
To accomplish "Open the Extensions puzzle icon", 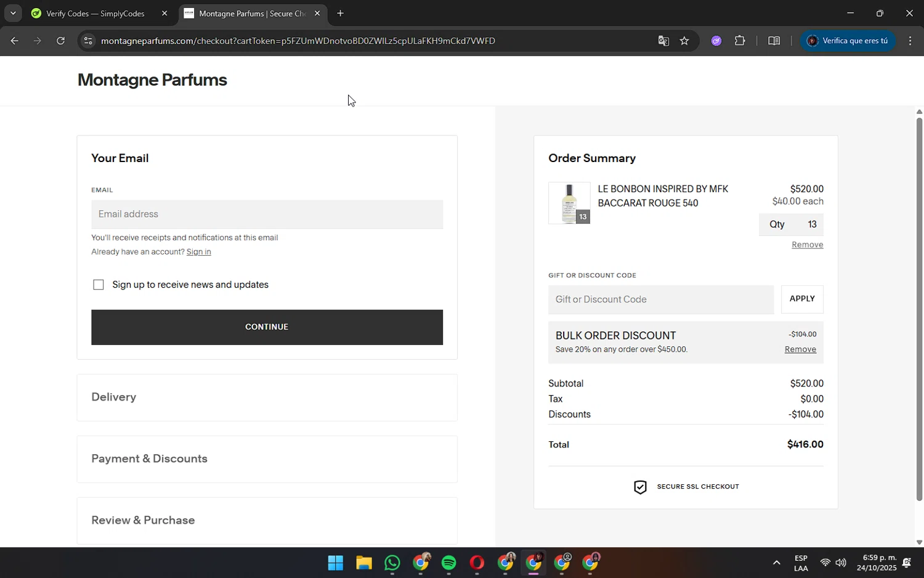I will [x=740, y=41].
